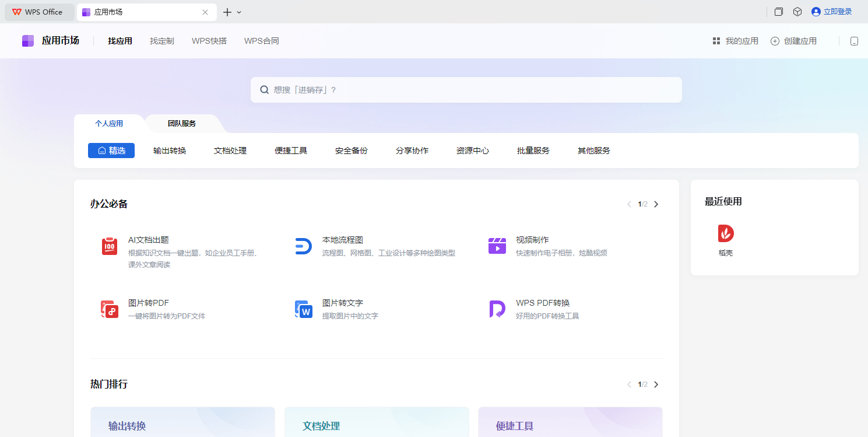Switch to the 团队服务 tab
The height and width of the screenshot is (437, 868).
coord(182,124)
